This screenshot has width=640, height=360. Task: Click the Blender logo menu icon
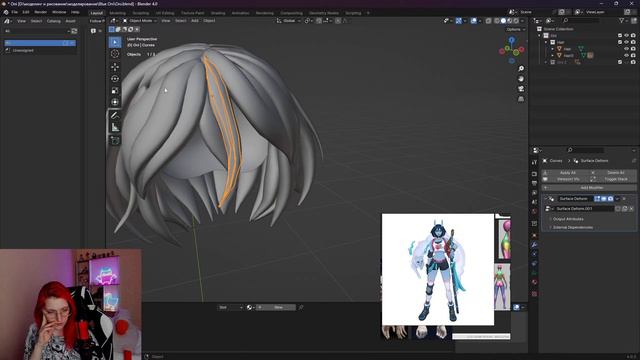coord(6,12)
